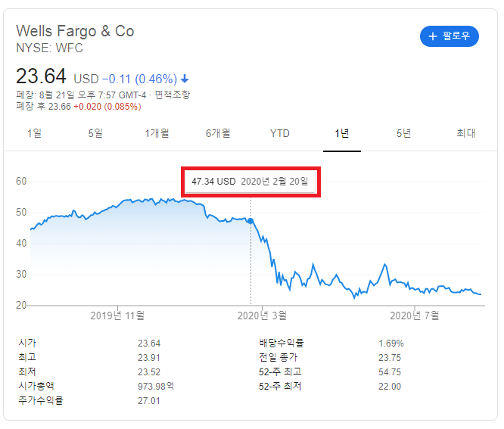Screen dimensions: 504x429
Task: Open the YTD chart tab
Action: point(280,133)
